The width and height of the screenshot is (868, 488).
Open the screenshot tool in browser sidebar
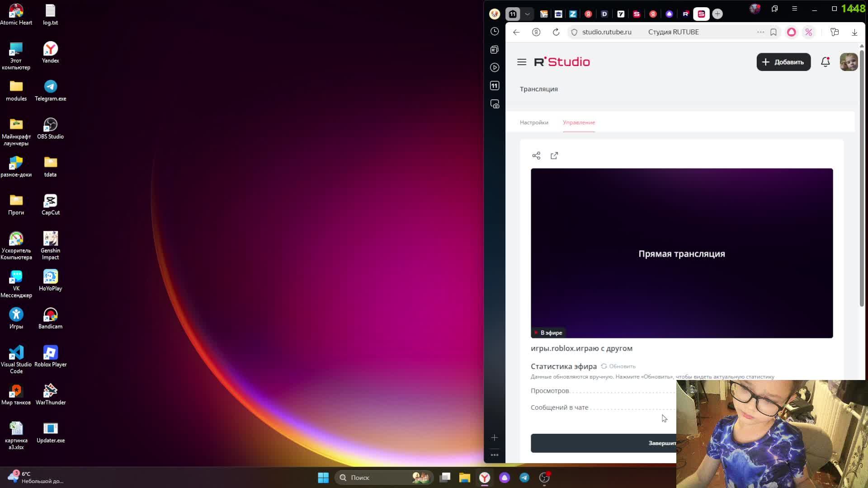(495, 104)
